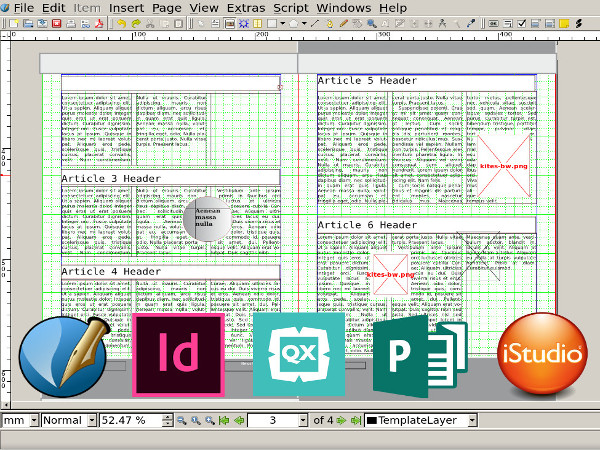Image resolution: width=600 pixels, height=450 pixels.
Task: Open the File menu
Action: 24,8
